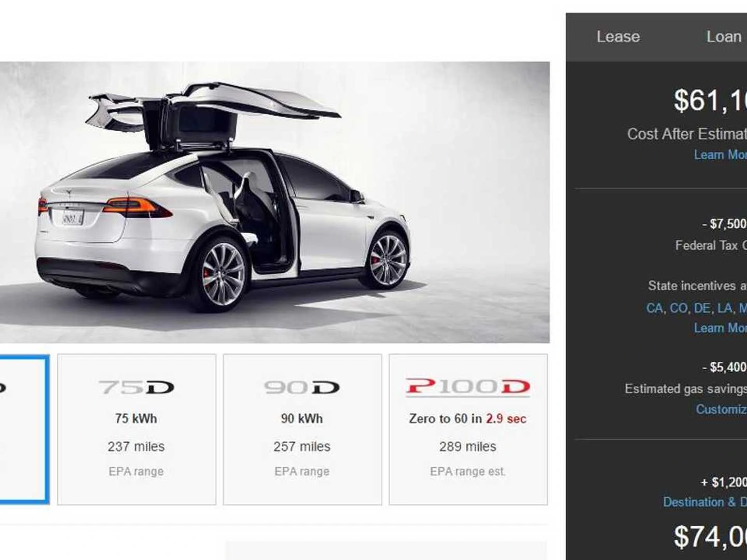Screen dimensions: 747x560
Task: Select the 90D model logo
Action: click(x=302, y=387)
